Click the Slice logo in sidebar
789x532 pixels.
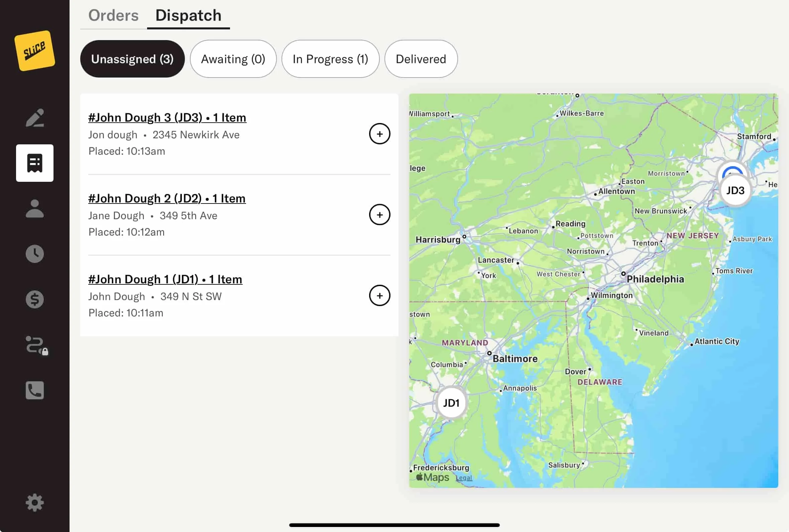[x=35, y=50]
